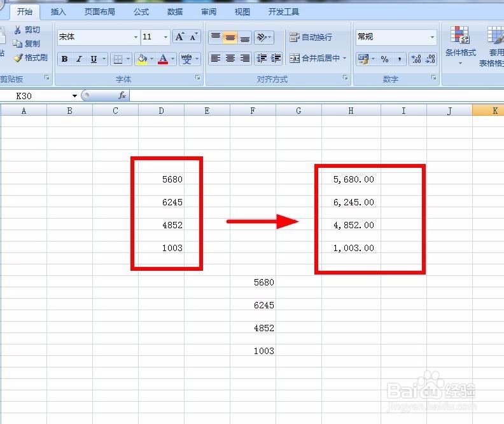The image size is (504, 424).
Task: Open Number (数字) group dialog launcher
Action: [433, 78]
